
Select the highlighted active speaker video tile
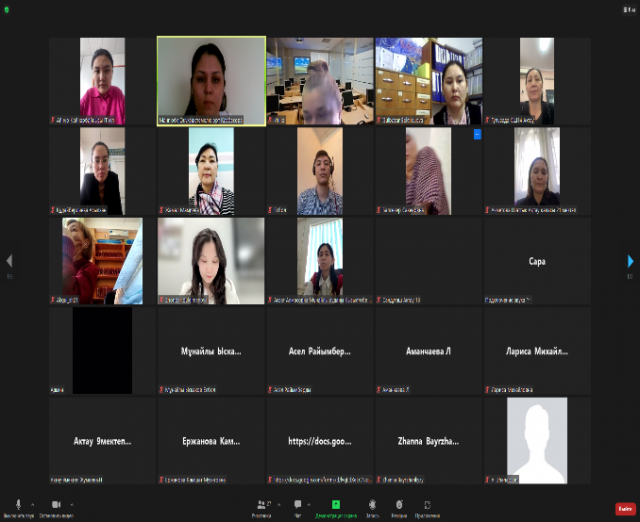point(211,81)
